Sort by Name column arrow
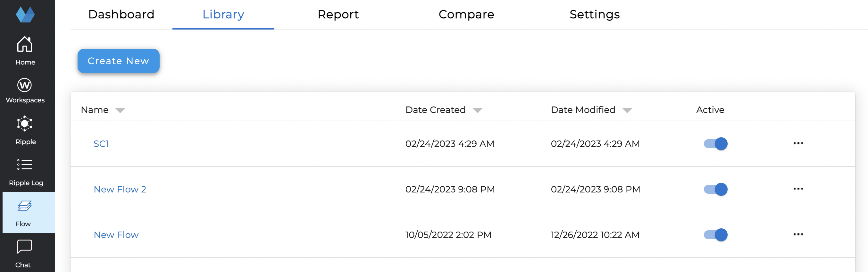Screen dimensions: 868x272 pyautogui.click(x=120, y=111)
